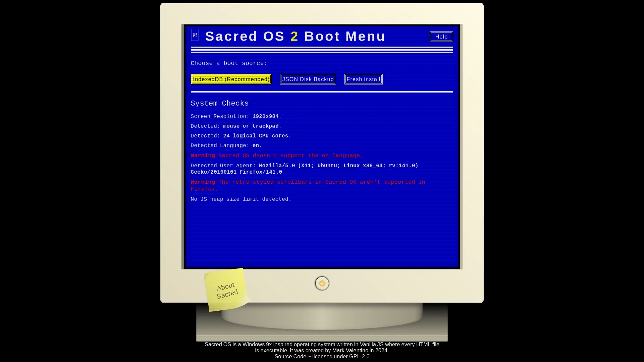Choose JSON Disk Backup boot source
Image resolution: width=644 pixels, height=362 pixels.
click(x=308, y=79)
